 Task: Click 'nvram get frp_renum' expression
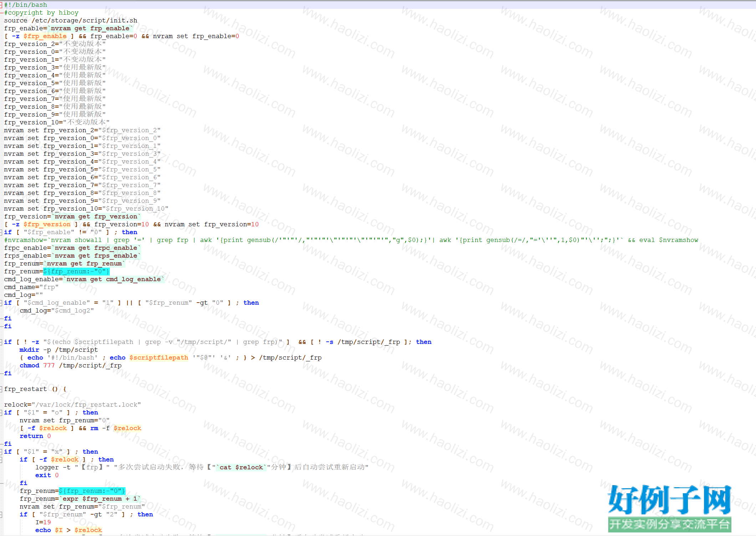[x=85, y=263]
